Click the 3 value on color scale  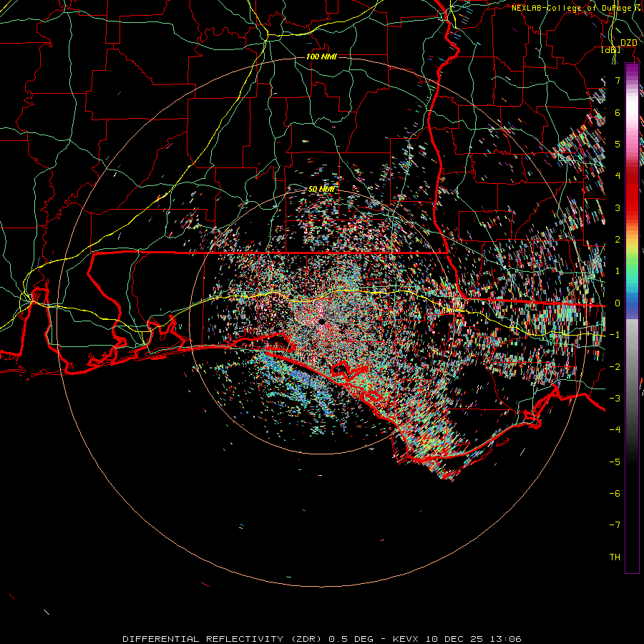(x=618, y=208)
